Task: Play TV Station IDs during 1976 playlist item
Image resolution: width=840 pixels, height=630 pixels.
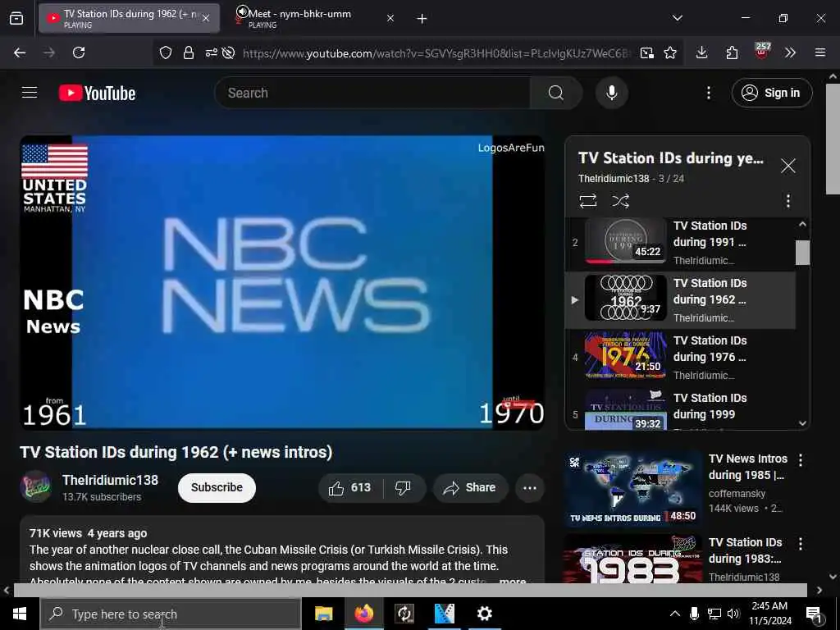Action: [x=680, y=358]
